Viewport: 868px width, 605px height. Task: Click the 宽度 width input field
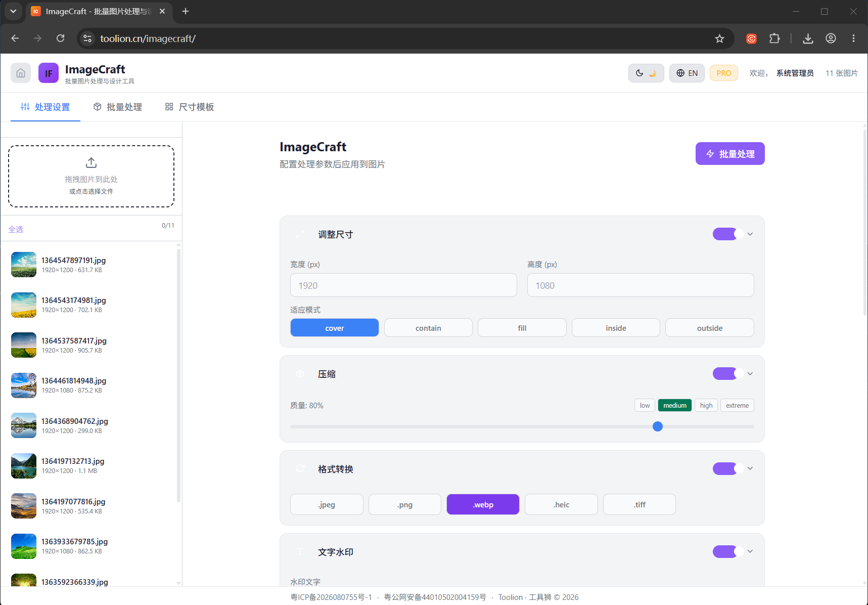click(403, 285)
